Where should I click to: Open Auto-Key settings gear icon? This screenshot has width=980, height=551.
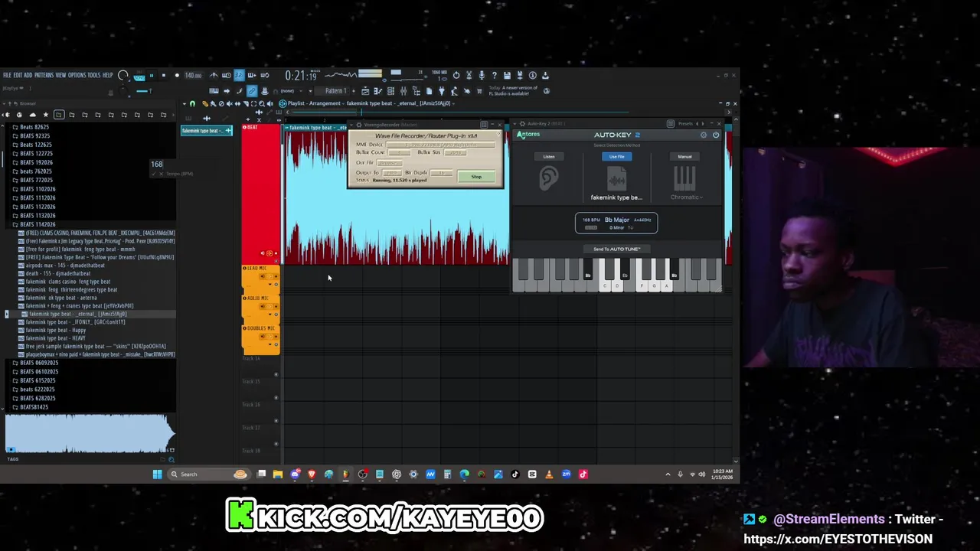coord(704,135)
